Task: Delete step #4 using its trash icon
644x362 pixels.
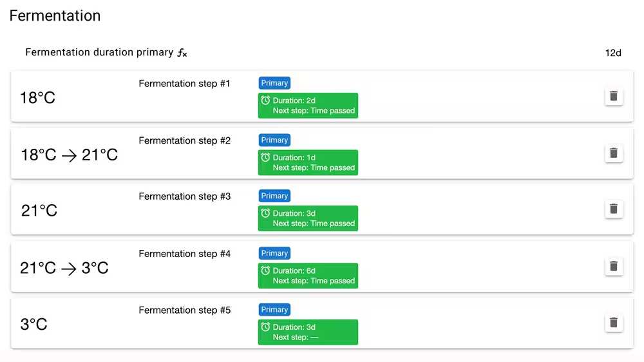Action: tap(613, 266)
